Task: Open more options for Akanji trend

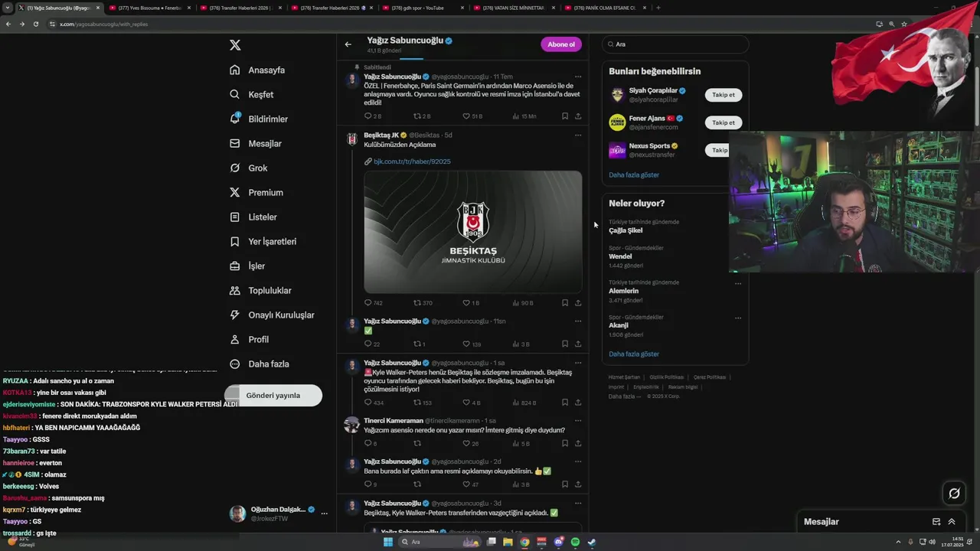Action: pos(738,318)
